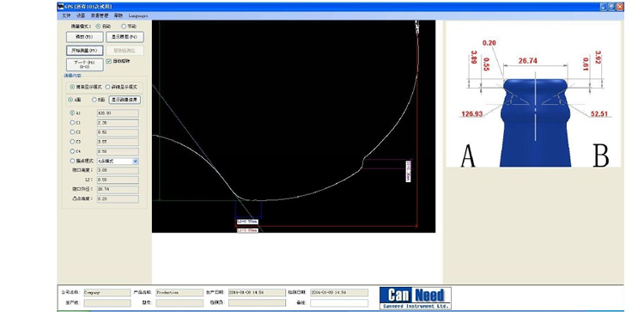
Task: Toggle the checkbox beside the F6 button
Action: pos(108,61)
